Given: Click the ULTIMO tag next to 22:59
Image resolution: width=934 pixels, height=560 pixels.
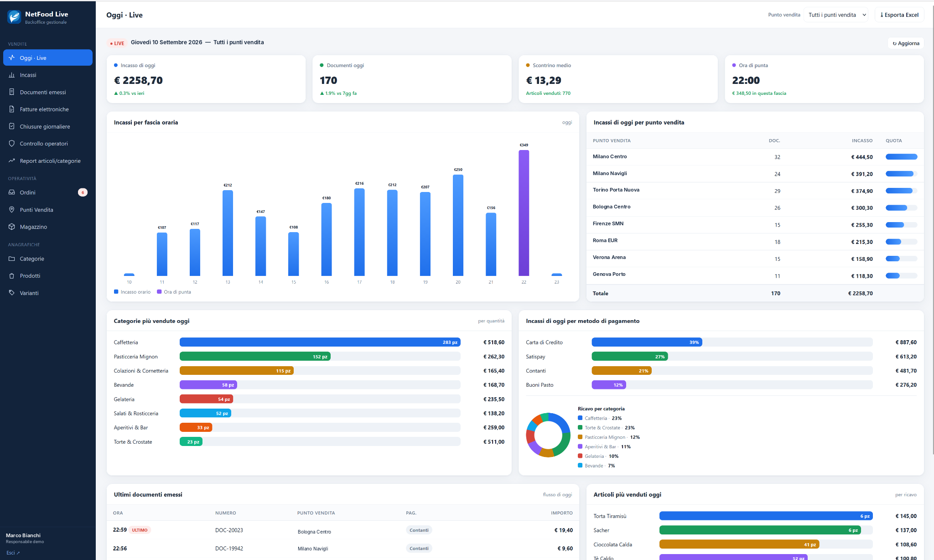Looking at the screenshot, I should [140, 530].
